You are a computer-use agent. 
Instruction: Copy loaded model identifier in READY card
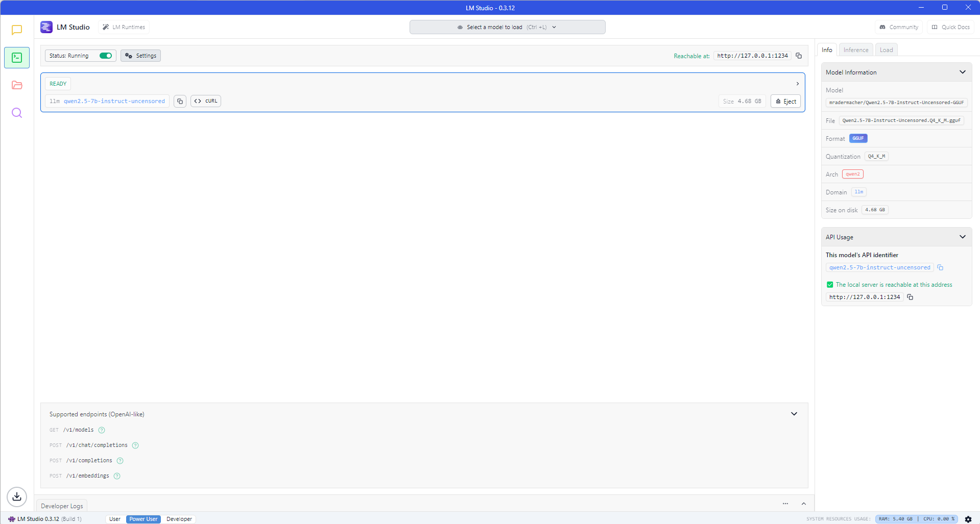point(180,101)
